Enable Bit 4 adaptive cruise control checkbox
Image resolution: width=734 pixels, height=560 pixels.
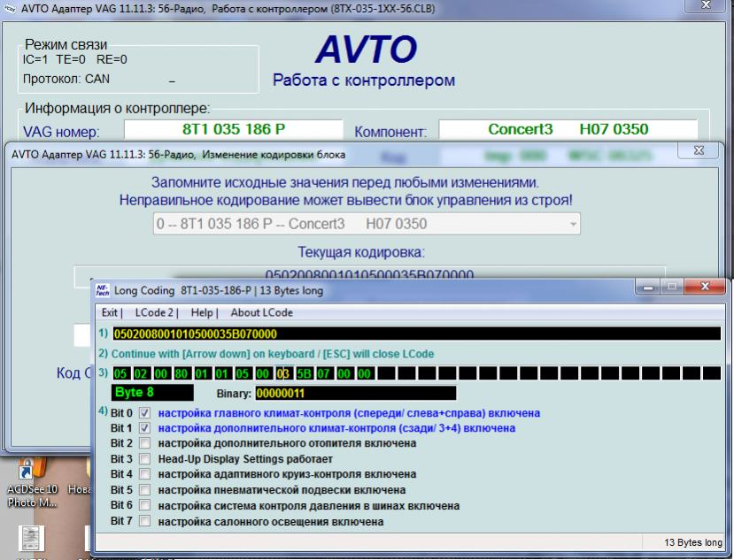(144, 474)
